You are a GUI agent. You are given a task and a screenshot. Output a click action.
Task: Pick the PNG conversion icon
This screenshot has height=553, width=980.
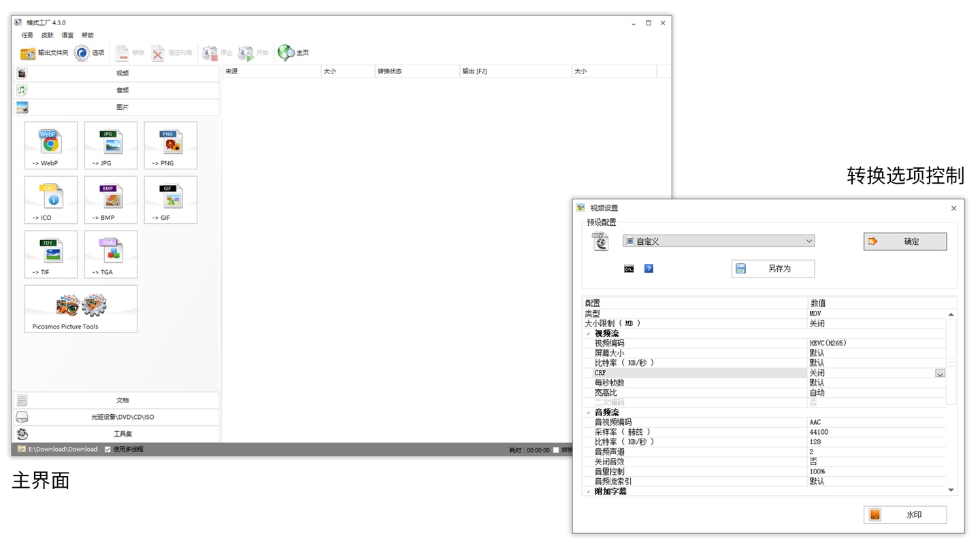171,146
